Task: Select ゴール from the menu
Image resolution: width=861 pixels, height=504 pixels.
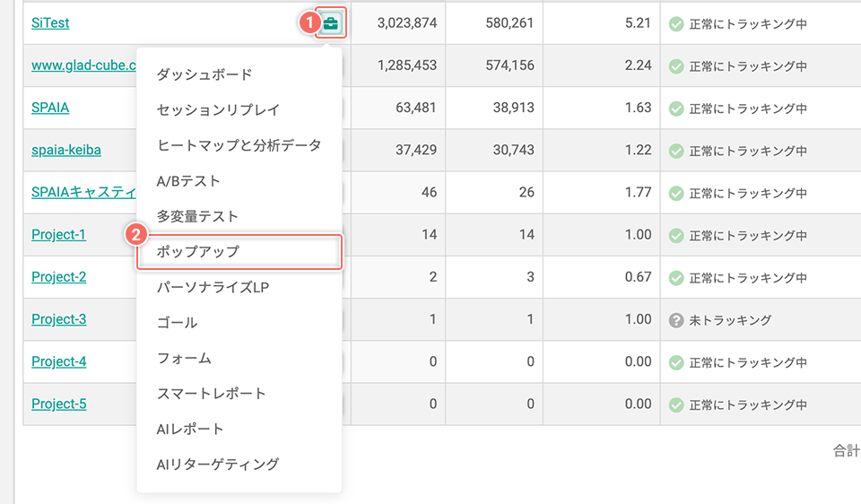Action: [239, 322]
